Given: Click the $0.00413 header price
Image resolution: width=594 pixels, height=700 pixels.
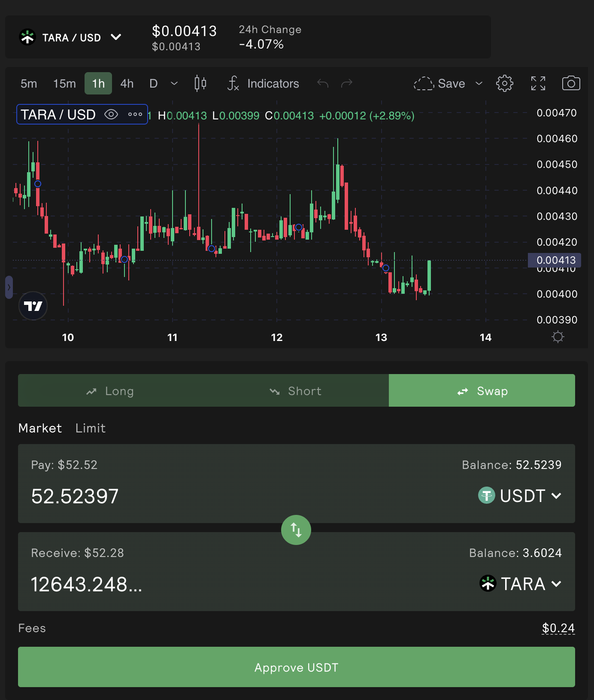Looking at the screenshot, I should point(184,31).
